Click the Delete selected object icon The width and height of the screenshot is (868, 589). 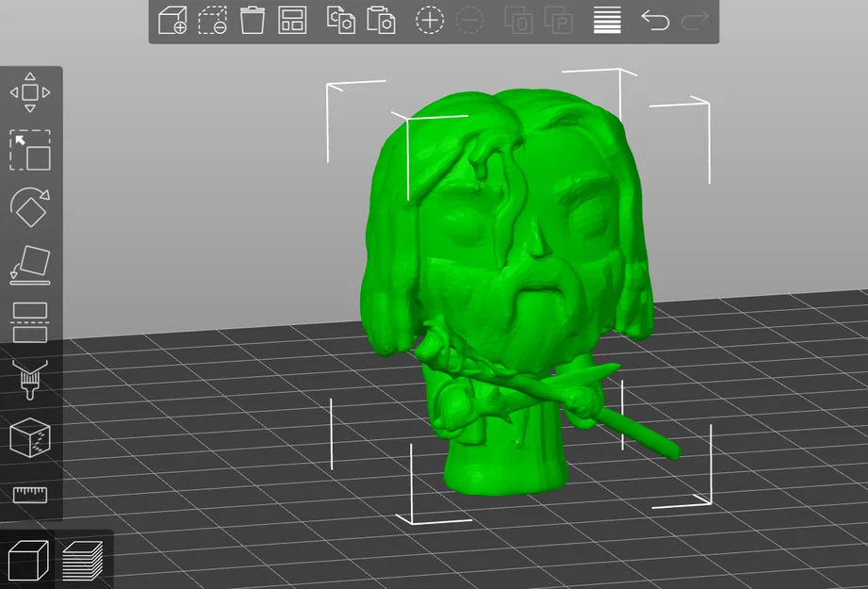tap(213, 21)
